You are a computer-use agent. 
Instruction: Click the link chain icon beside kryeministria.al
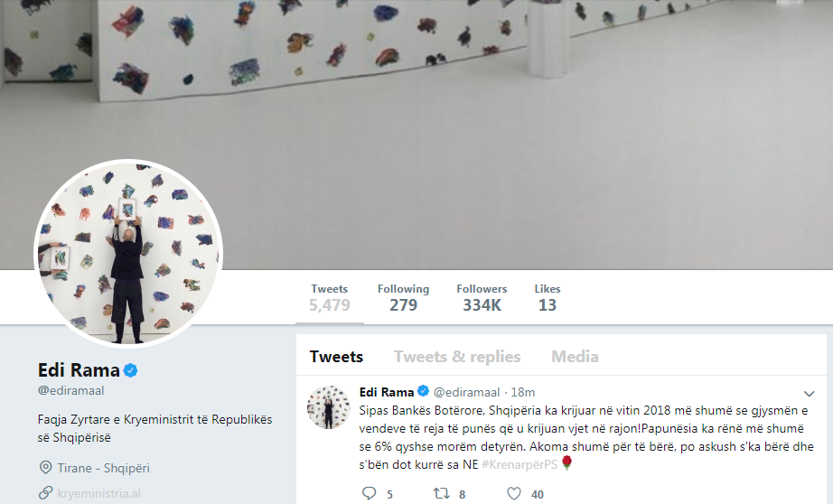coord(46,493)
